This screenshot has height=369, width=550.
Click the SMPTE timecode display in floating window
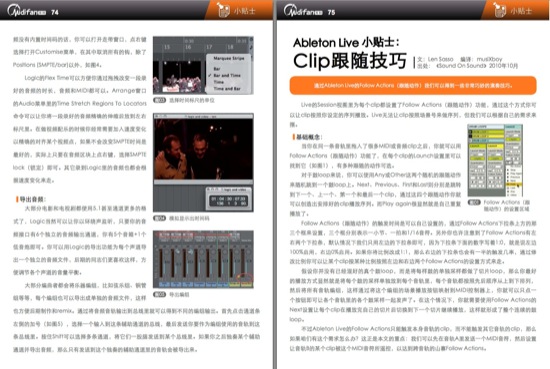click(x=228, y=201)
